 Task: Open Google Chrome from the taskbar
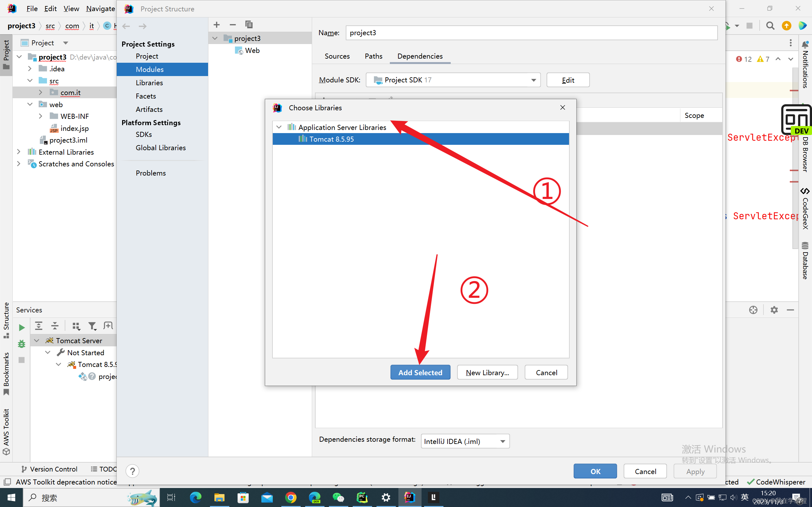(x=291, y=497)
